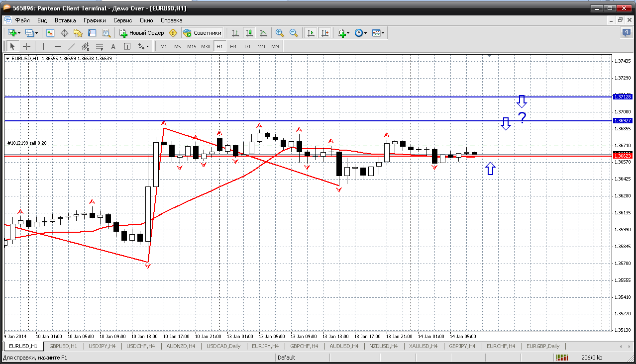636x364 pixels.
Task: Switch to the USDJPY,H4 chart tab
Action: pos(102,346)
